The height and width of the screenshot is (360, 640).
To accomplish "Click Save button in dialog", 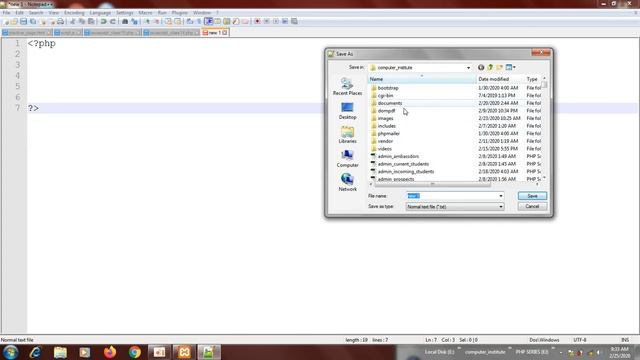I will (532, 196).
